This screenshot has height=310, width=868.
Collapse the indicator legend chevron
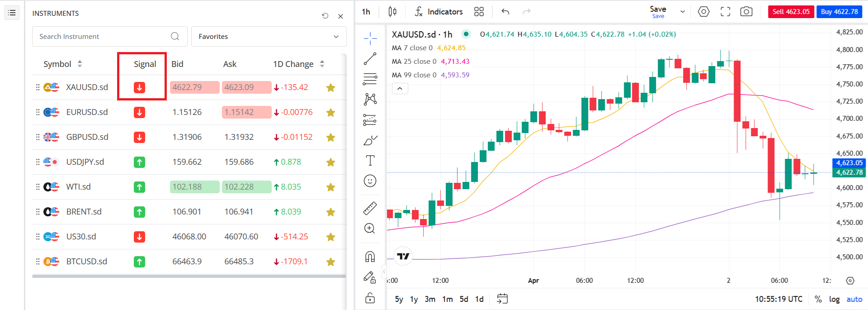click(x=400, y=89)
